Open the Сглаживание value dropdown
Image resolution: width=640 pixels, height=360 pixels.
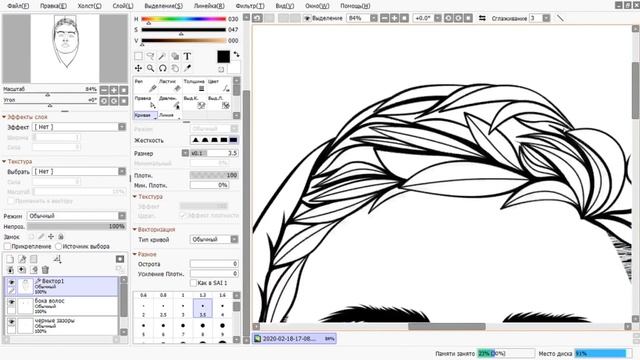pyautogui.click(x=546, y=18)
